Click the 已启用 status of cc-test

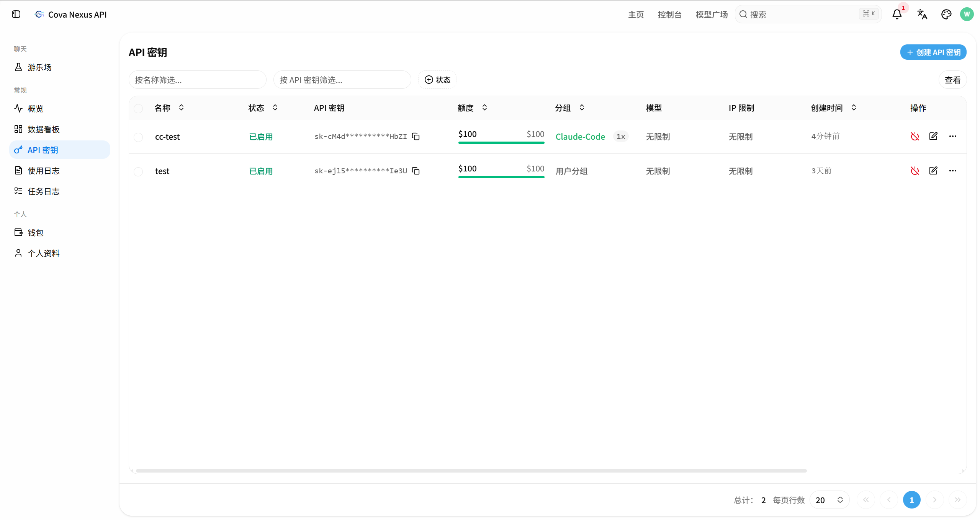pos(261,137)
